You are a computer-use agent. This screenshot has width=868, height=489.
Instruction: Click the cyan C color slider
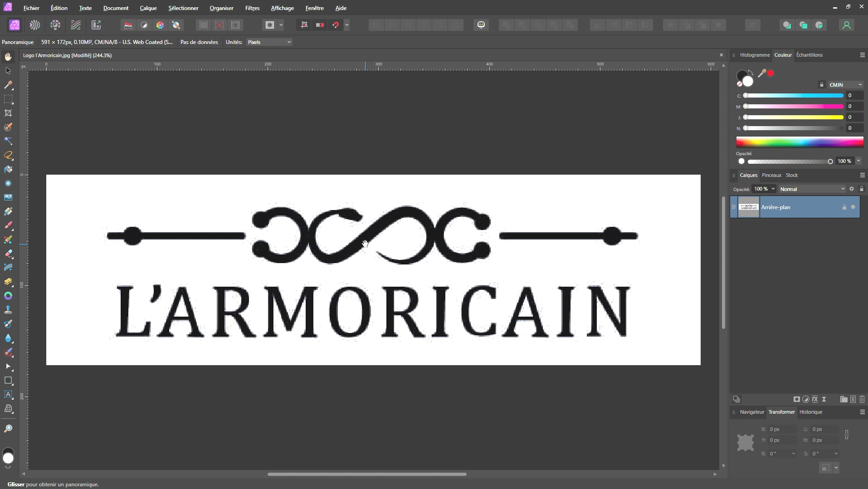pyautogui.click(x=794, y=96)
